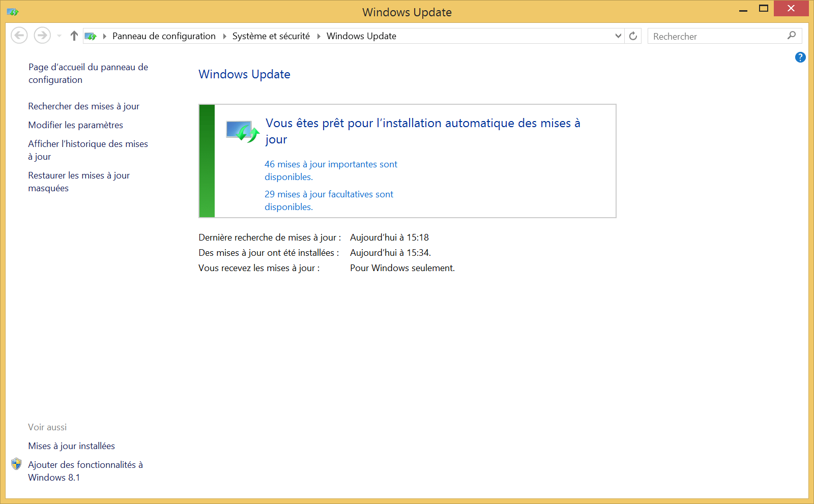The width and height of the screenshot is (814, 504).
Task: Click the 'Voir aussi' section label
Action: (47, 427)
